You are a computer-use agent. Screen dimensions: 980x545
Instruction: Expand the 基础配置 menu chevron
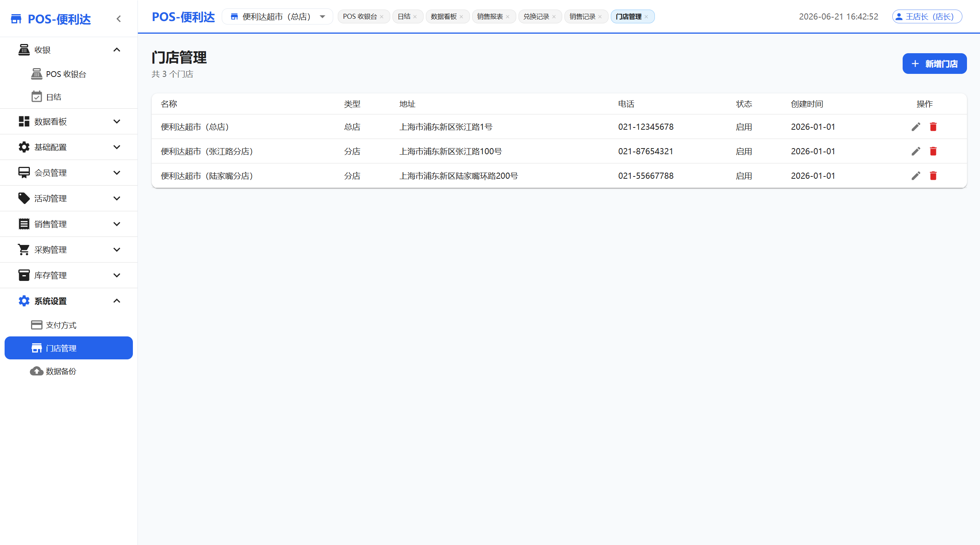[x=117, y=147]
